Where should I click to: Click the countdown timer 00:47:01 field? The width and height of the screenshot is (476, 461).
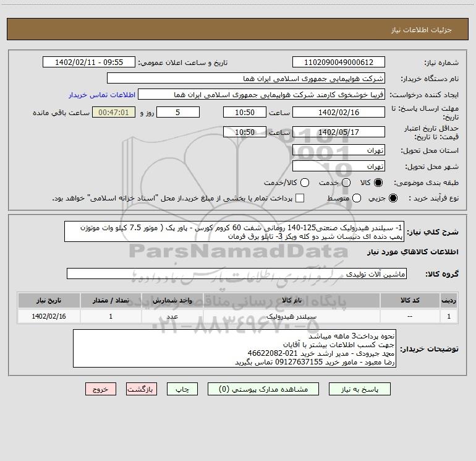pyautogui.click(x=114, y=112)
